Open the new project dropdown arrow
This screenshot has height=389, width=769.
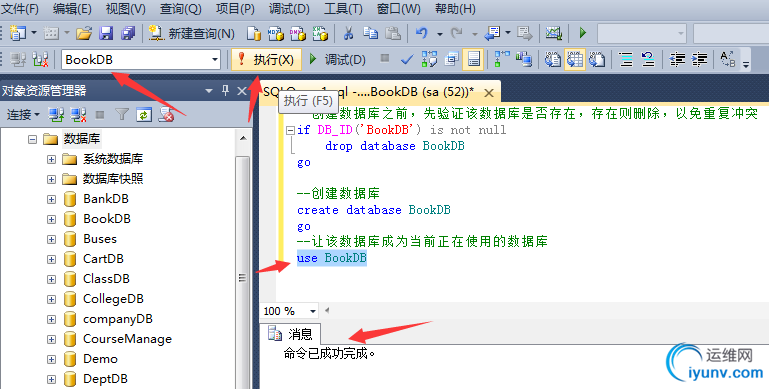(34, 33)
